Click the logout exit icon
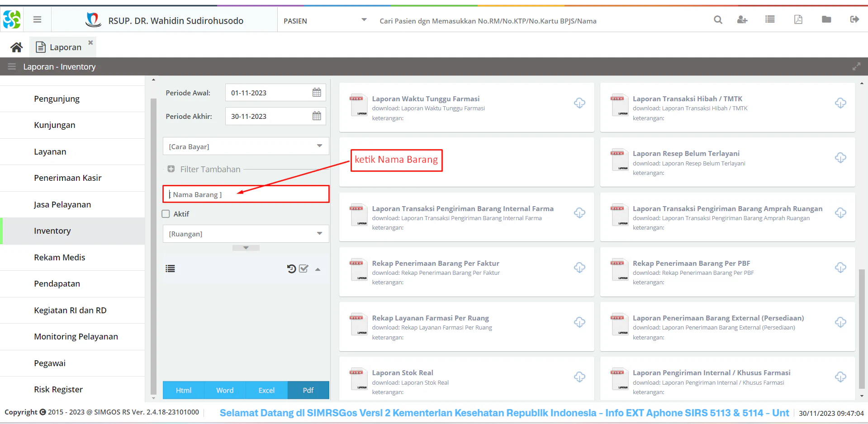Screen dimensions: 868x424 point(854,19)
